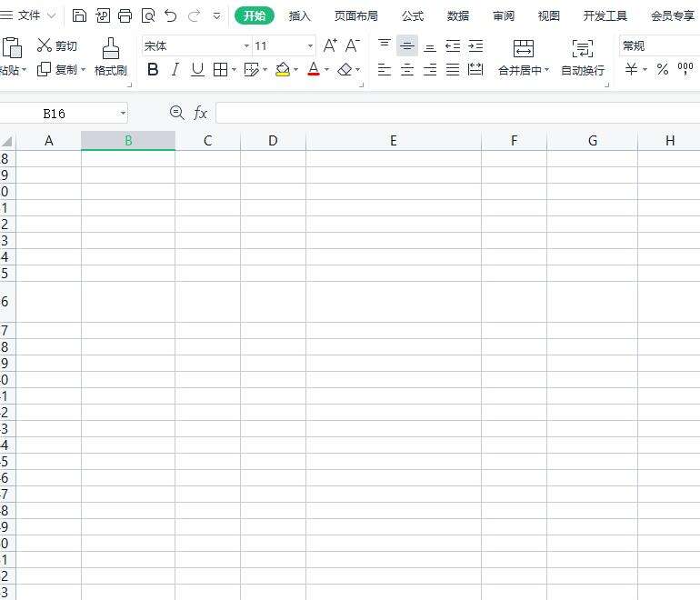The image size is (700, 600).
Task: Align text to top of cell
Action: [385, 45]
